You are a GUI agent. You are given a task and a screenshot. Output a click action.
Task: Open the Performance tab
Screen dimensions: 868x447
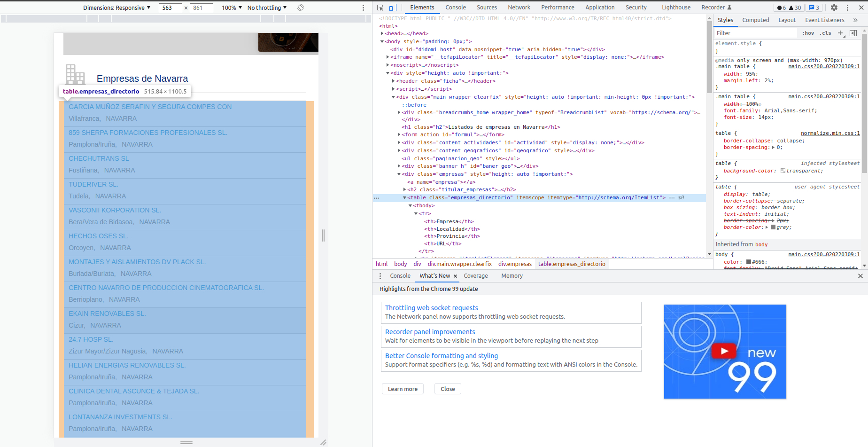click(x=558, y=8)
